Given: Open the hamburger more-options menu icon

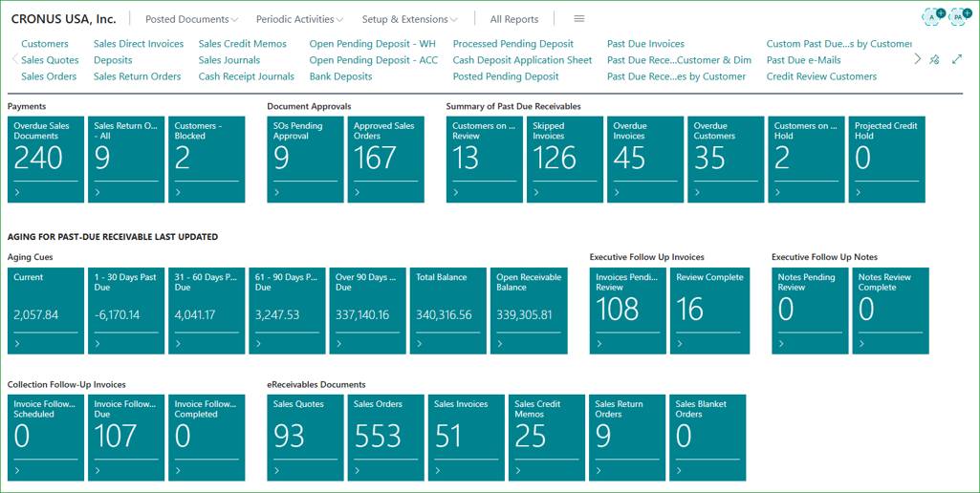Looking at the screenshot, I should [x=578, y=19].
